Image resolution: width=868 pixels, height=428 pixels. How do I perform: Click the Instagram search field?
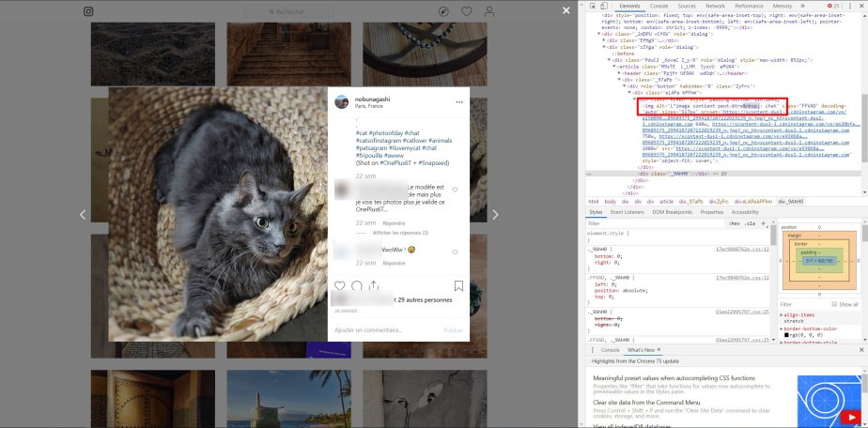point(288,11)
